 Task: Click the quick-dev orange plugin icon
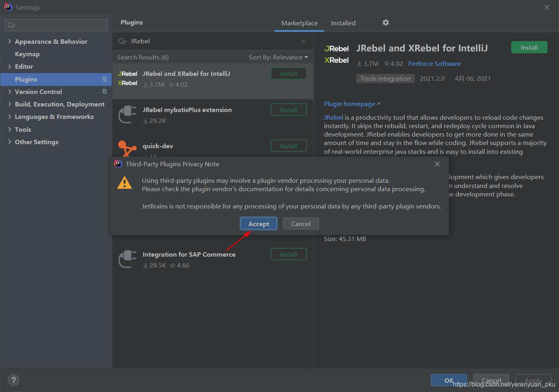coord(127,148)
